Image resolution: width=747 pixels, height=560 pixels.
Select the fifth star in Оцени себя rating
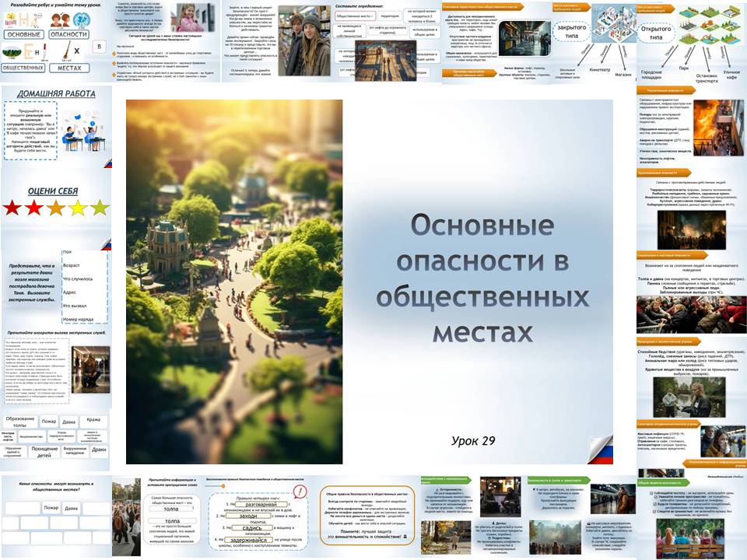[x=99, y=208]
